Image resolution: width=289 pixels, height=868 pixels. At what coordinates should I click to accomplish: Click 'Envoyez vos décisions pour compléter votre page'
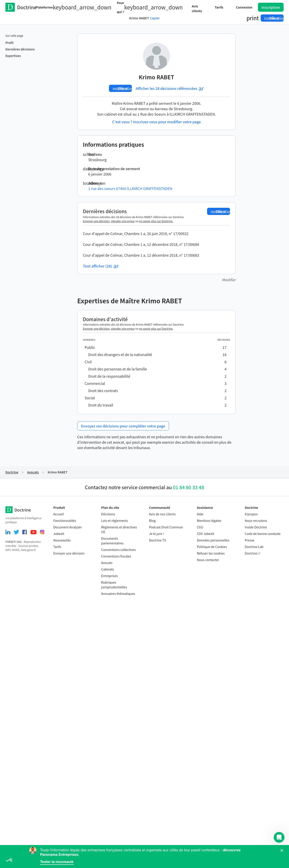[123, 426]
